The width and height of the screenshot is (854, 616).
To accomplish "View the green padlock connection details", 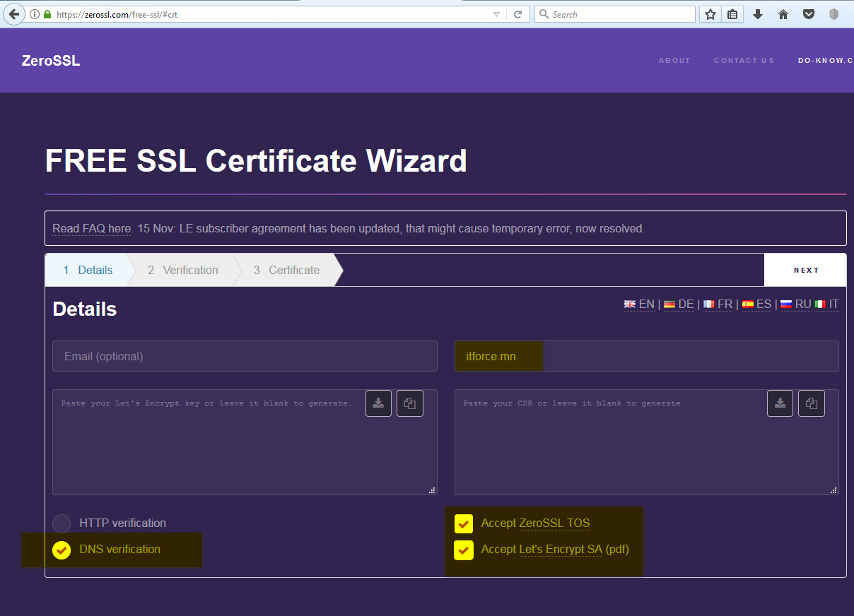I will (47, 14).
